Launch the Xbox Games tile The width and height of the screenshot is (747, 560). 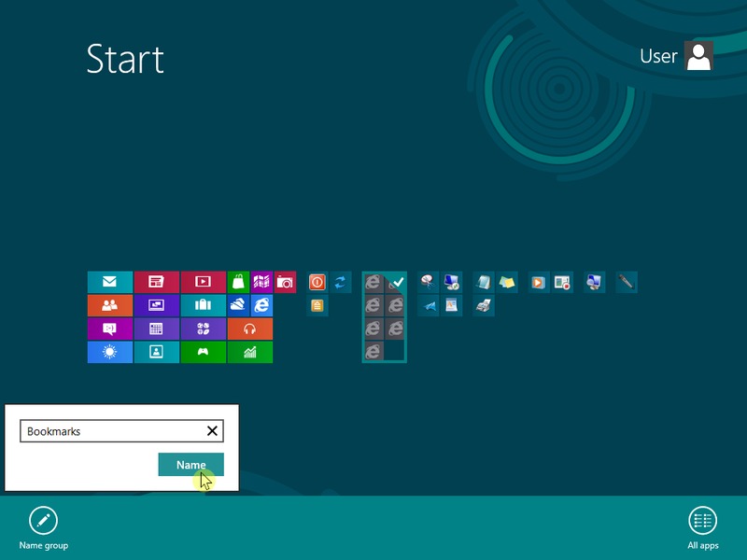[x=203, y=352]
